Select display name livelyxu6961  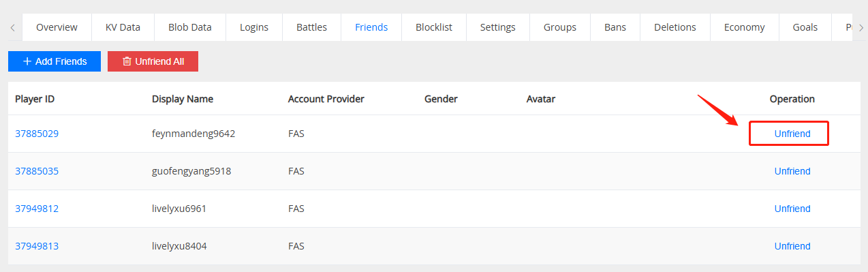(179, 209)
